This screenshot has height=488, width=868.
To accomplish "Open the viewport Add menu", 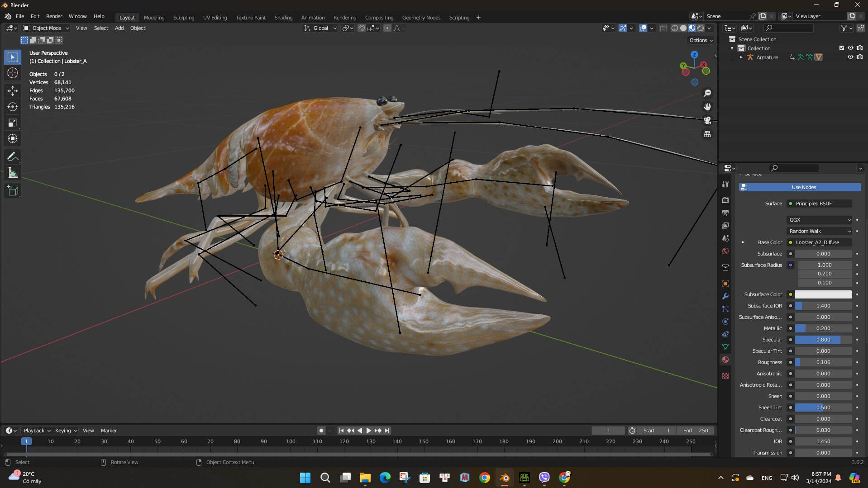I will click(x=119, y=28).
